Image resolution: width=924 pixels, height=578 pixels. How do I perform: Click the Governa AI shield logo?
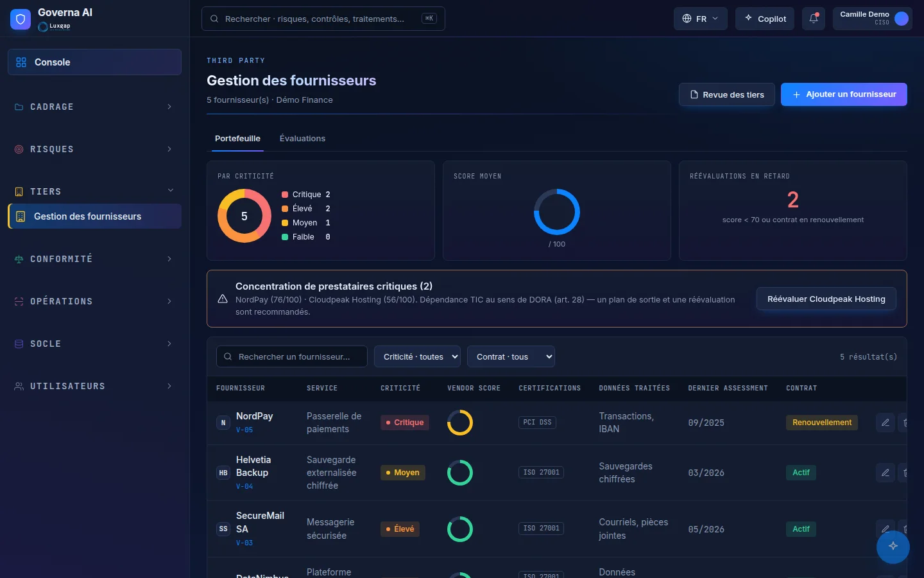tap(21, 19)
